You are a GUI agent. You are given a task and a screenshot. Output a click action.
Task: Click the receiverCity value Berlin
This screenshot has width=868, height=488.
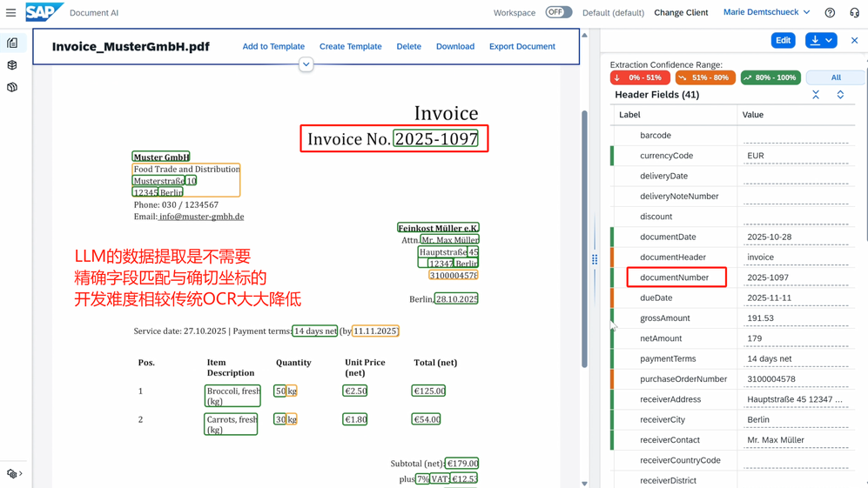pyautogui.click(x=757, y=419)
